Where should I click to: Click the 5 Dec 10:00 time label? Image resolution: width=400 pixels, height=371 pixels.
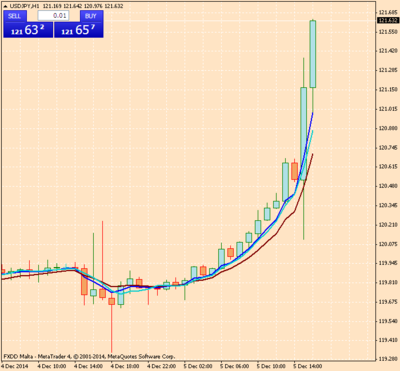(x=272, y=366)
